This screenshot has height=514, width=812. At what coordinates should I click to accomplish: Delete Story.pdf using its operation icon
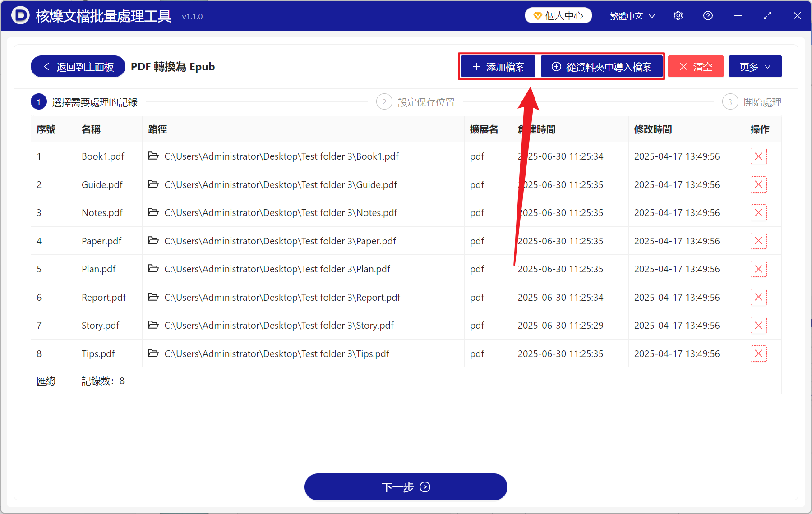pos(758,325)
